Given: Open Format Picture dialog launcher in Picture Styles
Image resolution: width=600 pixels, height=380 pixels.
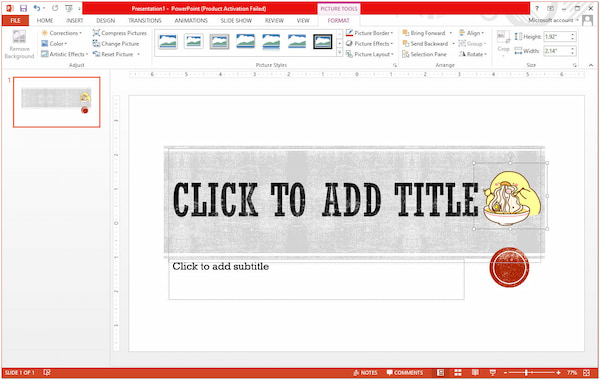Looking at the screenshot, I should click(x=395, y=65).
